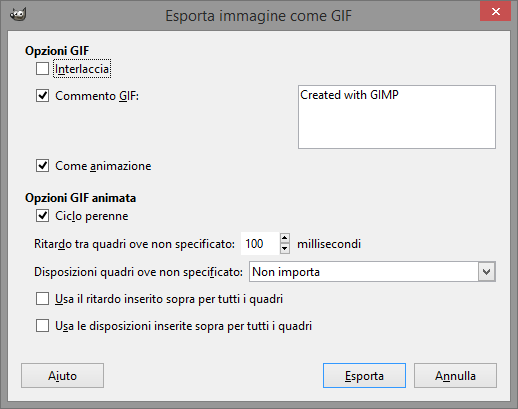Close the export dialog with red X
Screen dimensions: 518x409
pos(496,11)
